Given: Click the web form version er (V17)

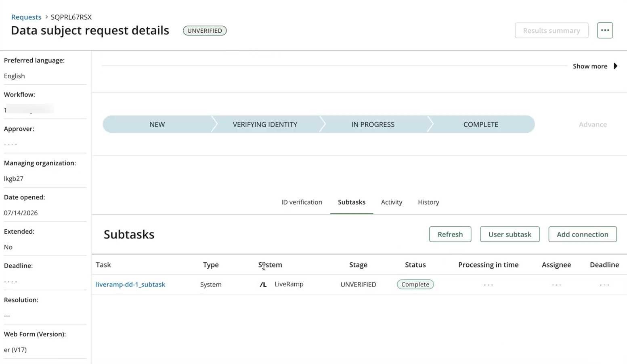Looking at the screenshot, I should coord(15,349).
